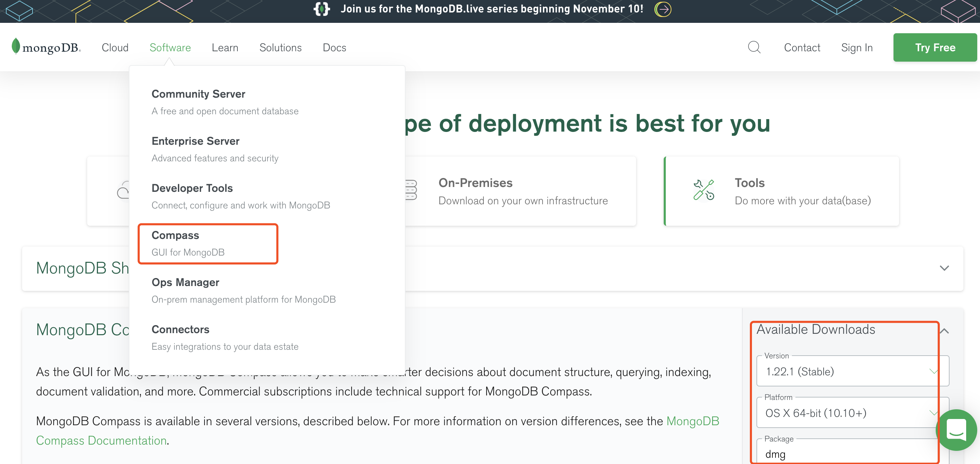This screenshot has width=980, height=464.
Task: Select Community Server from menu
Action: click(x=225, y=102)
